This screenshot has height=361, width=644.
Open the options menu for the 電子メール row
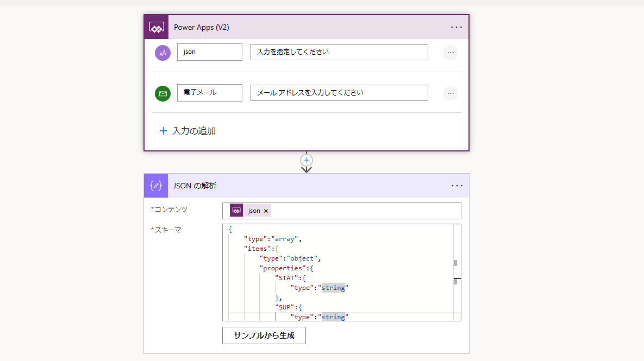click(x=450, y=93)
